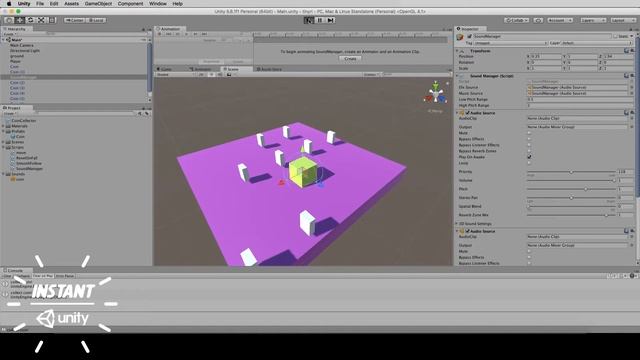This screenshot has height=360, width=640.
Task: Toggle Mute checkbox in first Audio Source
Action: 529,133
